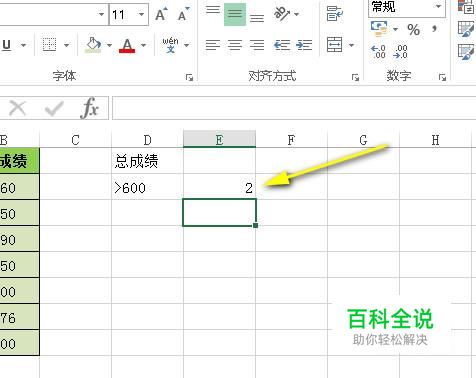
Task: Open the fill color dropdown arrow
Action: pos(109,45)
